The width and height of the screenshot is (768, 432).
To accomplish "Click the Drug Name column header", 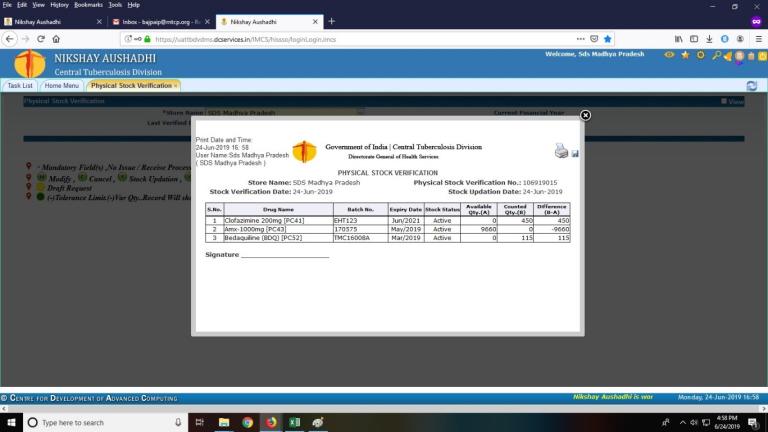I will pyautogui.click(x=278, y=210).
